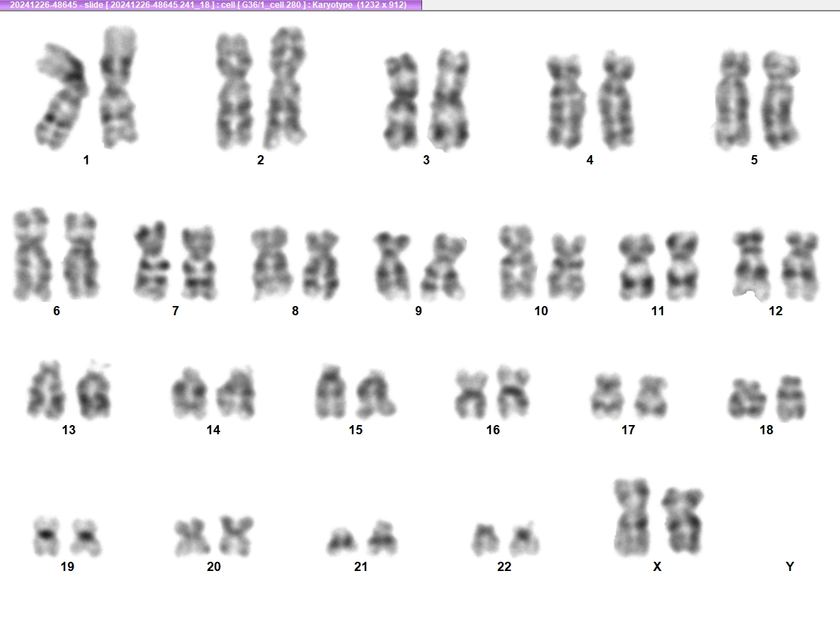This screenshot has height=639, width=840.
Task: Select the left chromosome 10 homolog
Action: 517,262
